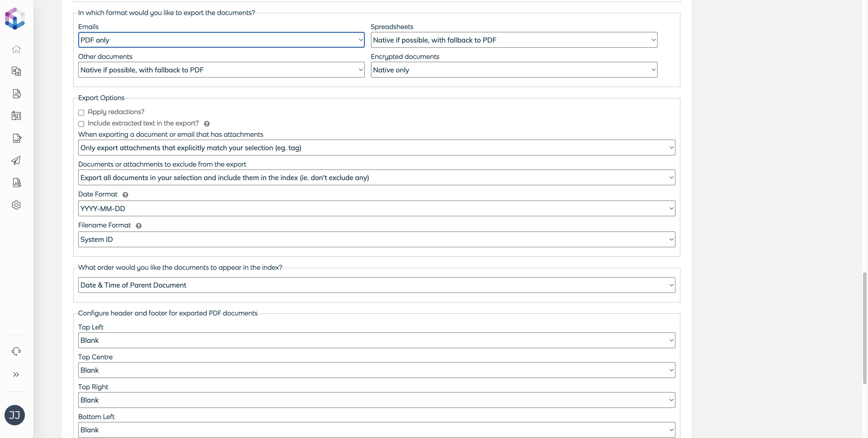Click the headset support icon
Screen dimensions: 868x438
16,351
